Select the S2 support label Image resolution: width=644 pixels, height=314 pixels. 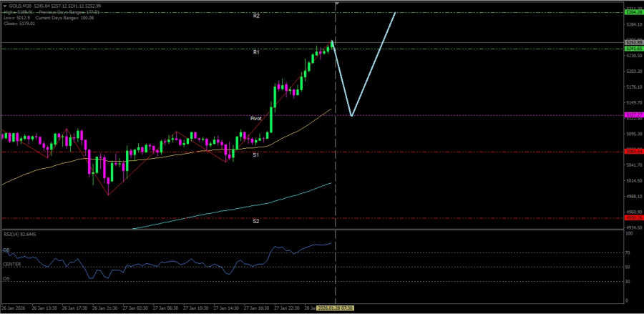click(256, 221)
